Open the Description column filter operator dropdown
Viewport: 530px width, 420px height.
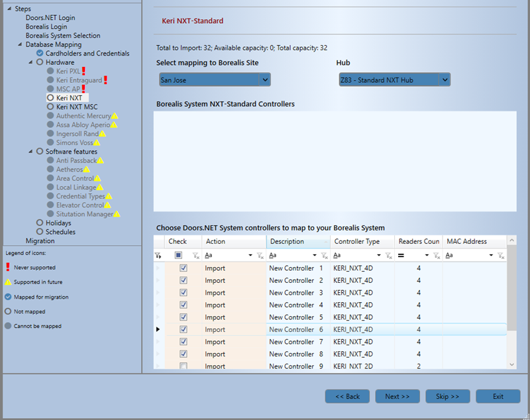tap(314, 256)
